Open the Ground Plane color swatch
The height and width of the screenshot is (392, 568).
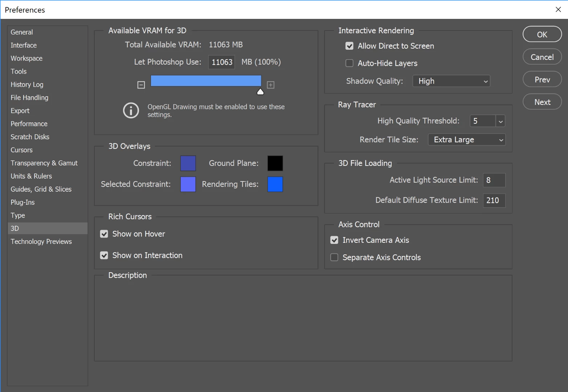(x=275, y=163)
